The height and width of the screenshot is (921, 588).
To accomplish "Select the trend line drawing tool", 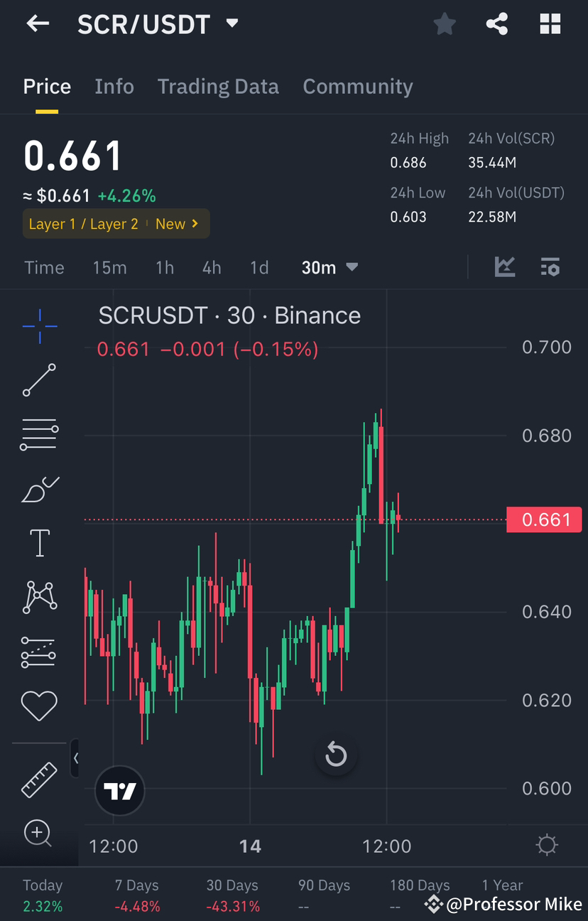I will pyautogui.click(x=39, y=380).
